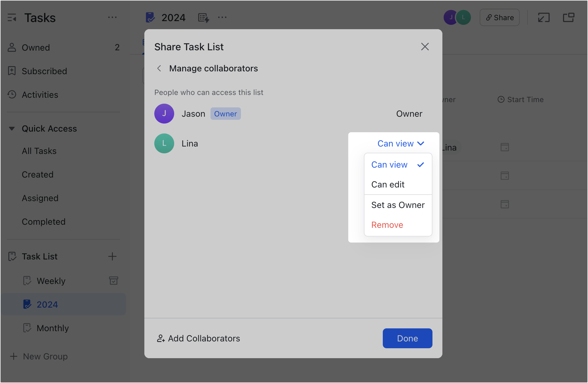This screenshot has height=383, width=588.
Task: Expand the pop-out view icon top right
Action: coord(544,18)
